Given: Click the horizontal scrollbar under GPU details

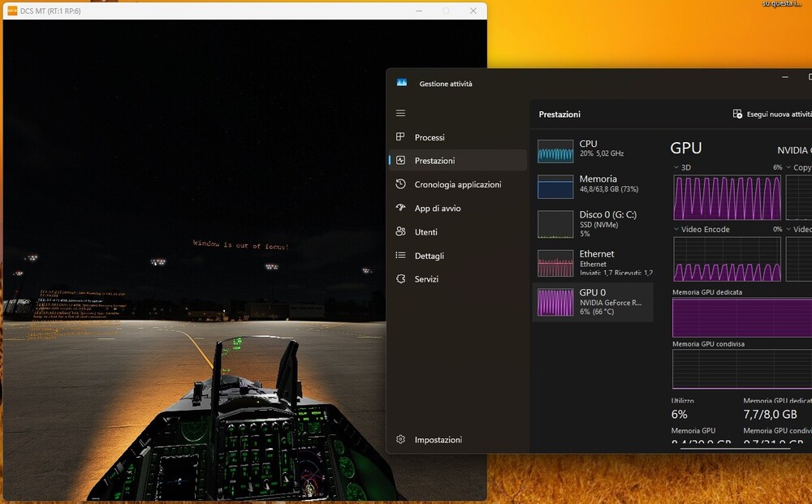Looking at the screenshot, I should point(735,449).
